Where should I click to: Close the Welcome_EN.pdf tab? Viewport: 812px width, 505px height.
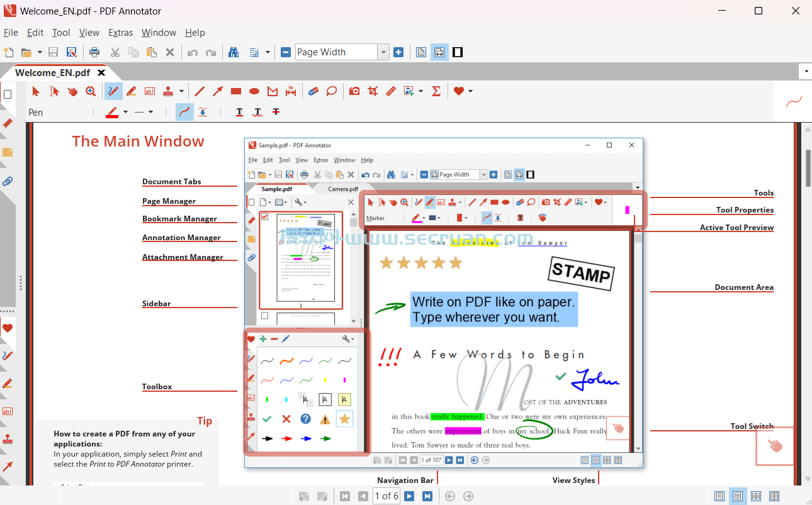(x=101, y=73)
